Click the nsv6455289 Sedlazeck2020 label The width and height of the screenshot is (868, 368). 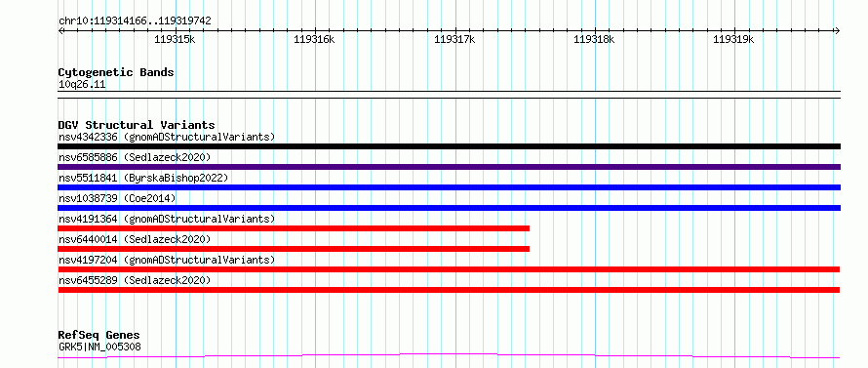(135, 280)
